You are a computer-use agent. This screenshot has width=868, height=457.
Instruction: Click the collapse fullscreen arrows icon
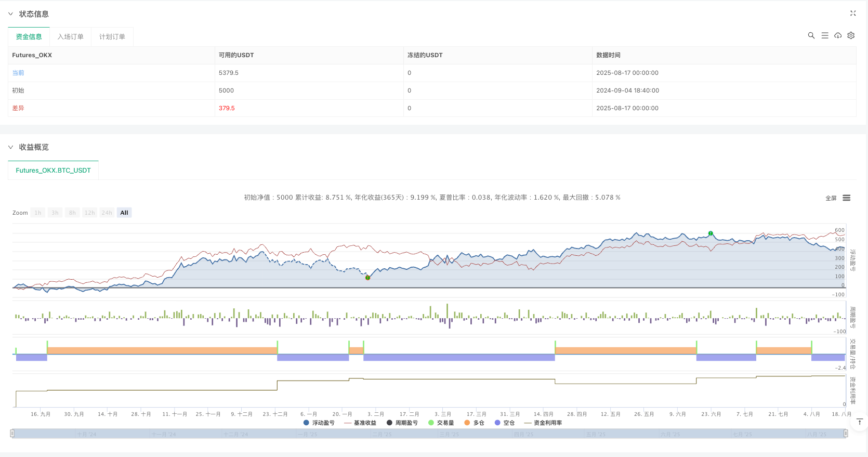point(853,14)
